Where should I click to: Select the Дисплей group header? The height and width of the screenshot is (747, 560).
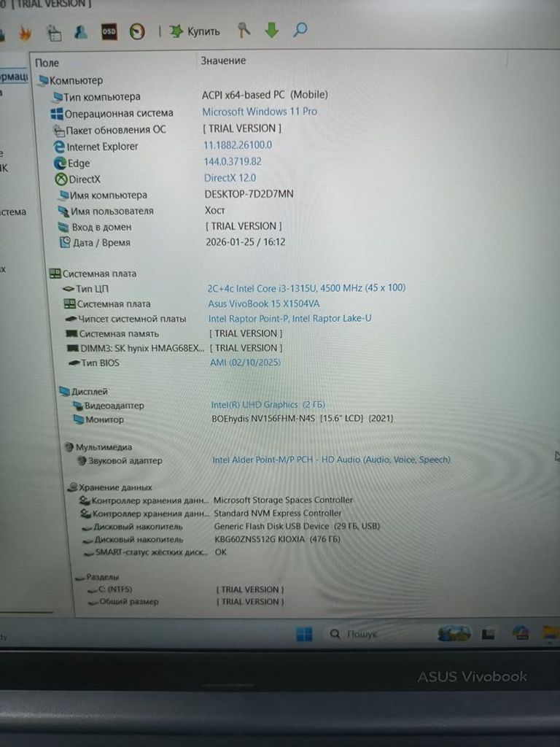tap(84, 392)
